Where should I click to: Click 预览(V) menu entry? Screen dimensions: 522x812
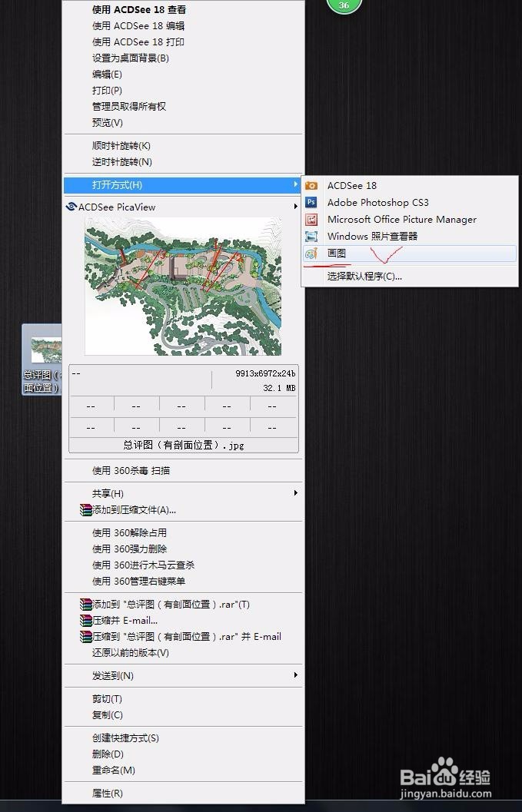tap(108, 123)
